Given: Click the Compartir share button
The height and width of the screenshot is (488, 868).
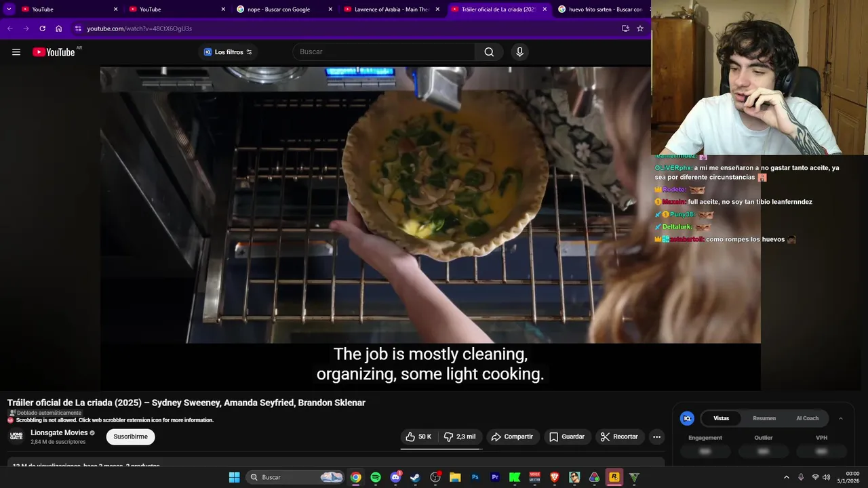Looking at the screenshot, I should (512, 436).
